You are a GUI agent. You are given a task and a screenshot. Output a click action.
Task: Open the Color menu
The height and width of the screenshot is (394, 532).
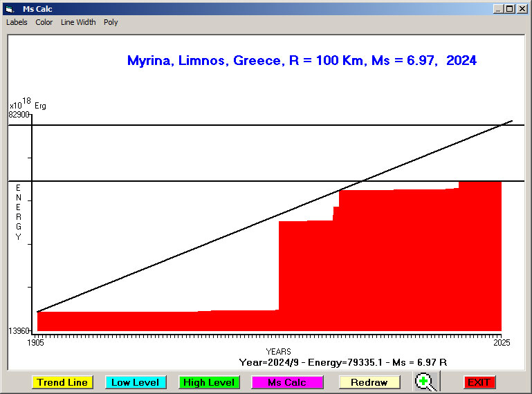44,22
